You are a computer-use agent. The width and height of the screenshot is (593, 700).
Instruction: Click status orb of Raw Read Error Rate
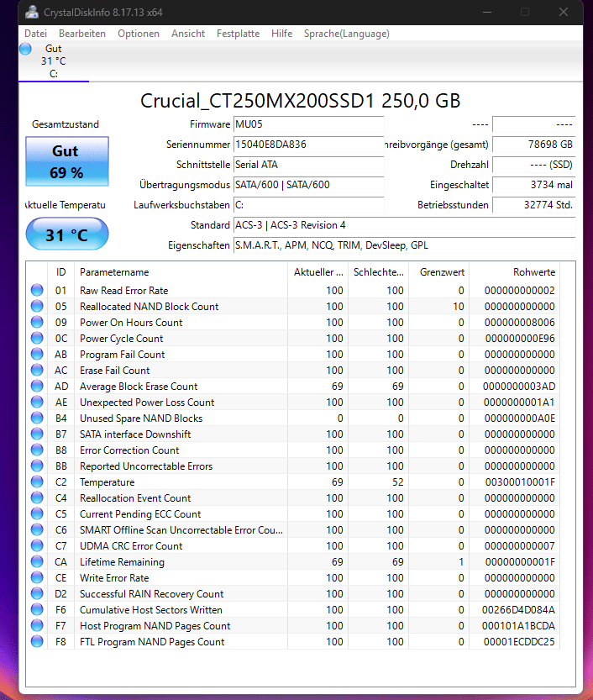37,290
